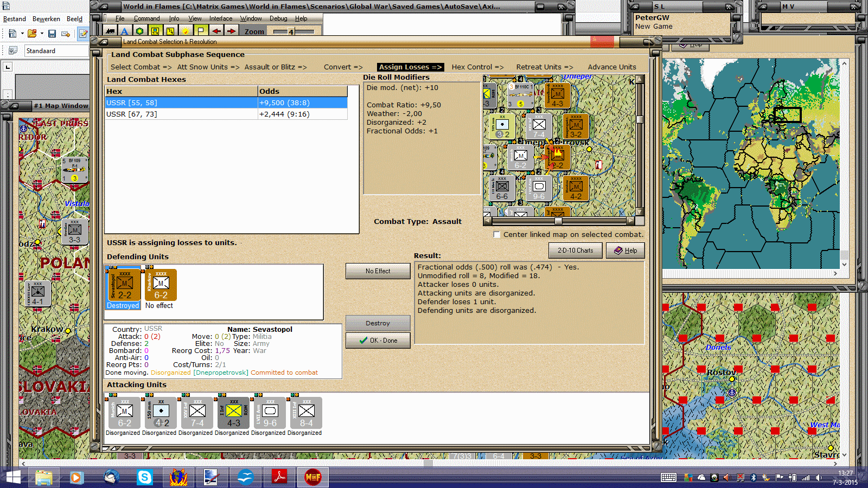Screen dimensions: 868x488
Task: Open the game Help menu
Action: click(301, 18)
